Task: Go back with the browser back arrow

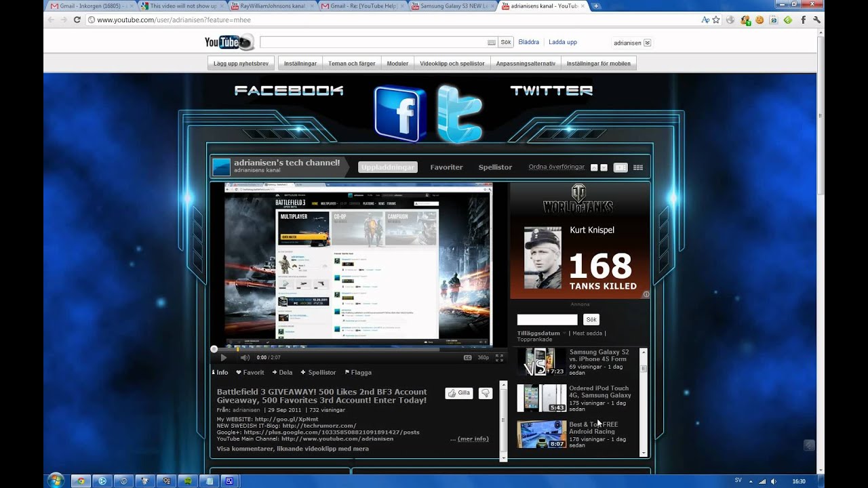Action: [x=51, y=20]
